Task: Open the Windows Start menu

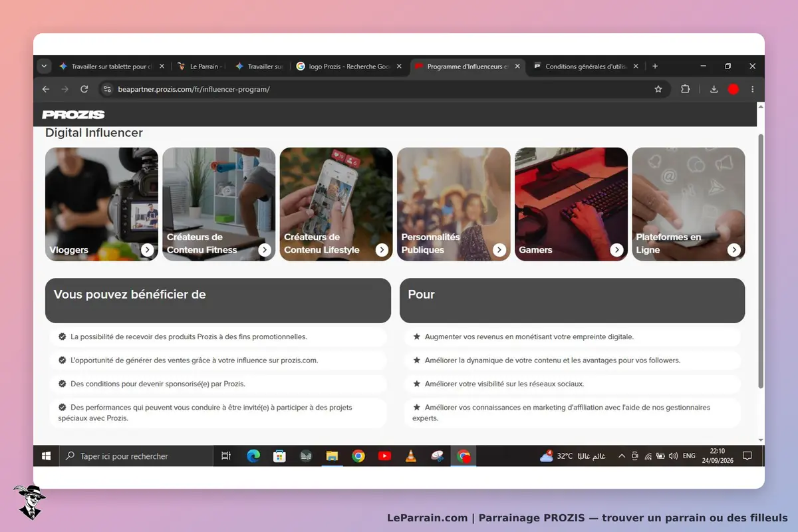Action: click(x=47, y=456)
